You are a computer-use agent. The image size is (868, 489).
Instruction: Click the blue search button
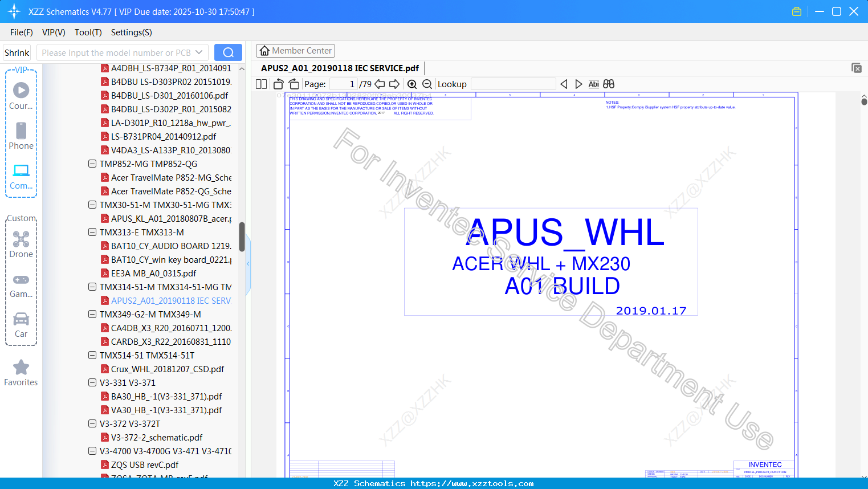[228, 52]
